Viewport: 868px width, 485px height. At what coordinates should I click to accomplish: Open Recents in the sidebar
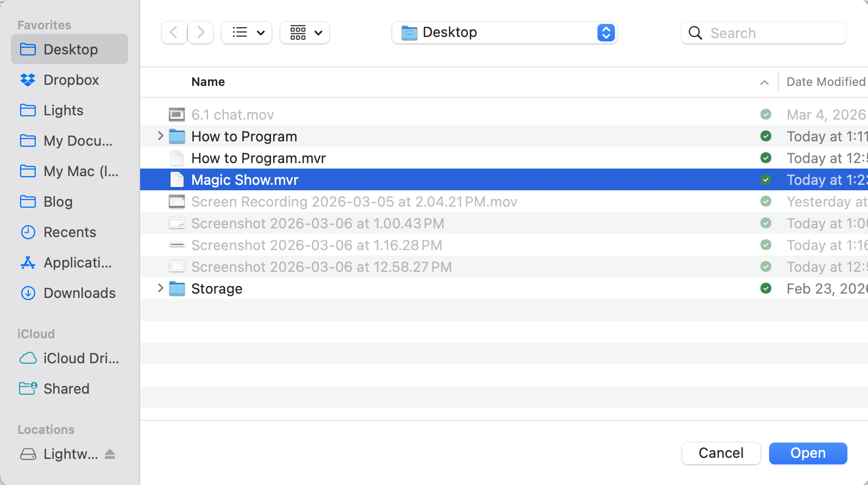pyautogui.click(x=70, y=232)
